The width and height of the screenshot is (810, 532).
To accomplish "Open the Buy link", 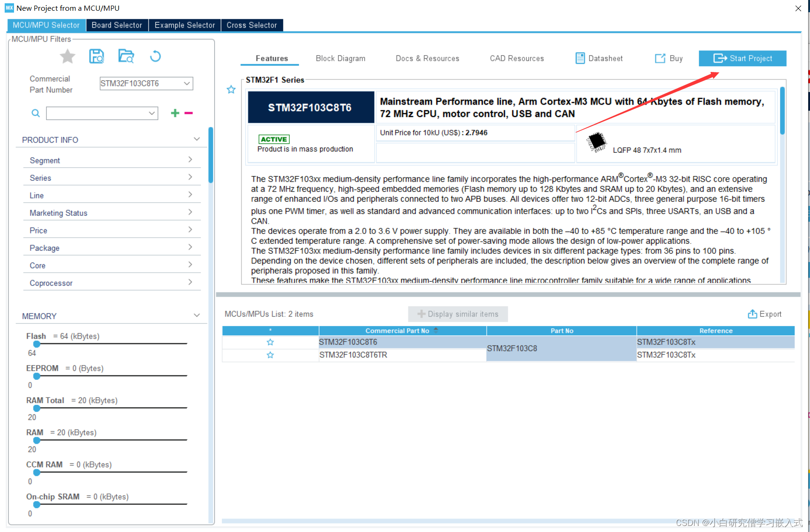I will pyautogui.click(x=669, y=58).
